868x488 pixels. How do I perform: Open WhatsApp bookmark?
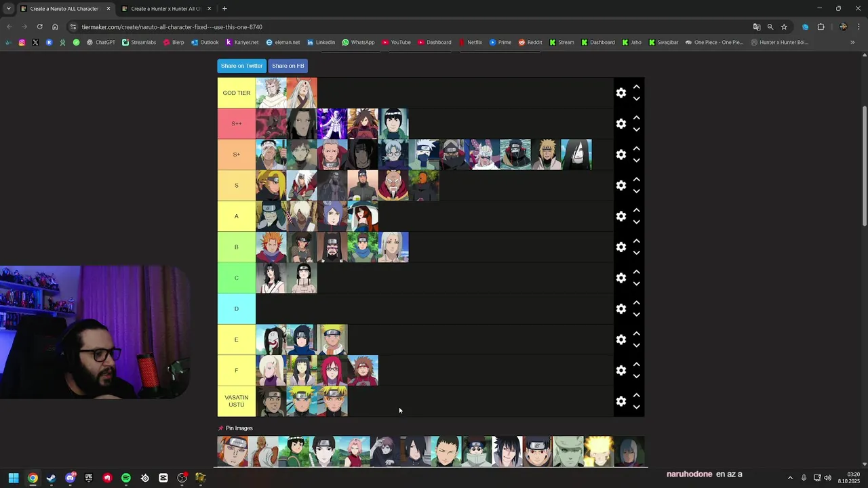(358, 42)
